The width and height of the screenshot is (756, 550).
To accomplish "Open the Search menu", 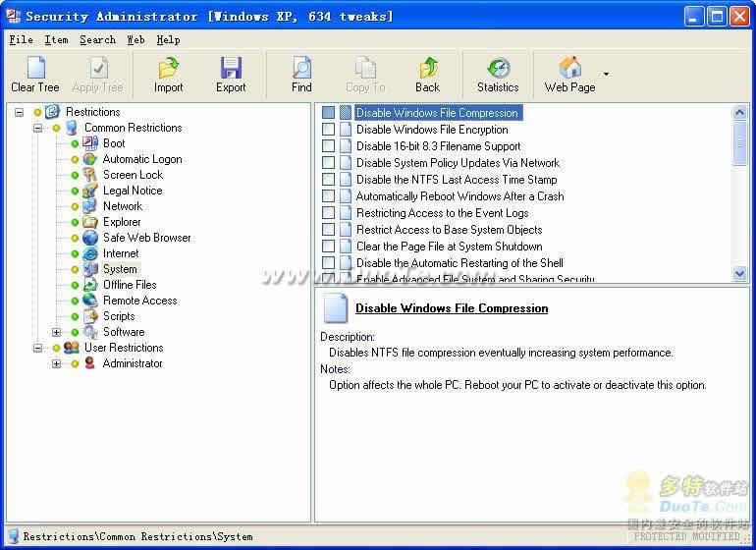I will click(x=98, y=40).
